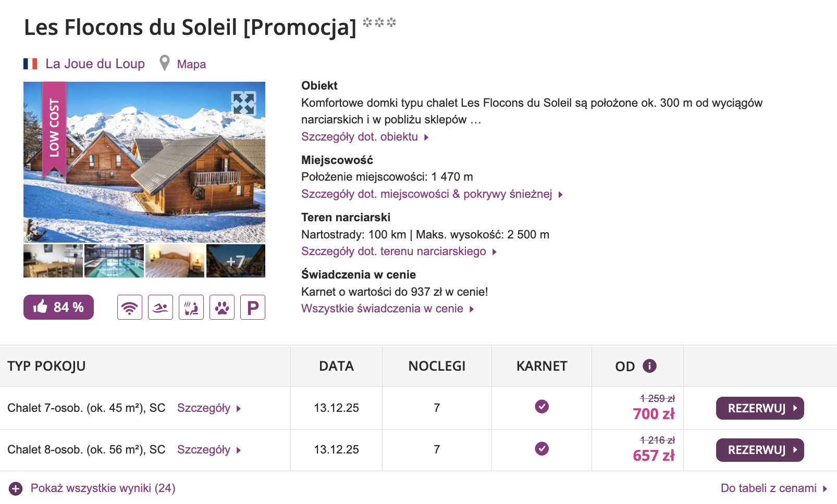Open the fullscreen expand icon on the main photo
The height and width of the screenshot is (504, 837).
click(x=245, y=104)
